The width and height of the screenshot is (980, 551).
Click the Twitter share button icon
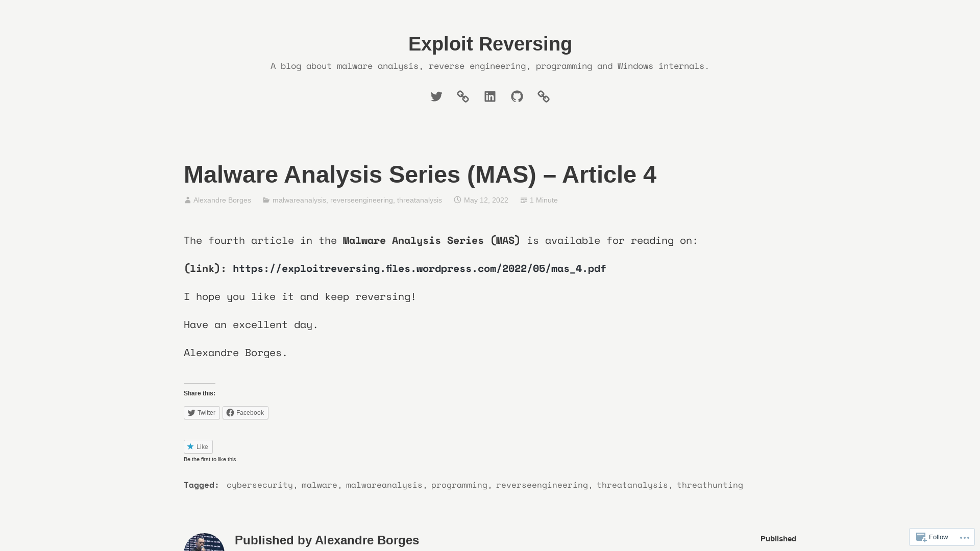point(191,412)
